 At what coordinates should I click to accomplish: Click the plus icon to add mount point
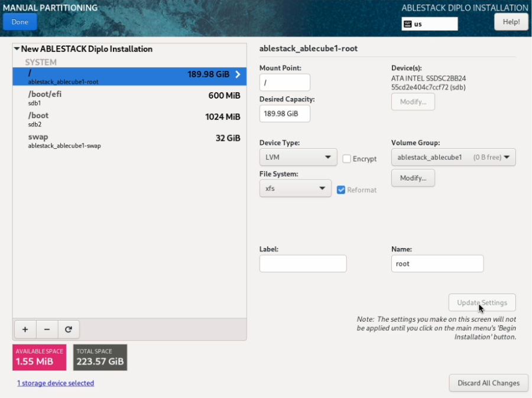point(25,330)
